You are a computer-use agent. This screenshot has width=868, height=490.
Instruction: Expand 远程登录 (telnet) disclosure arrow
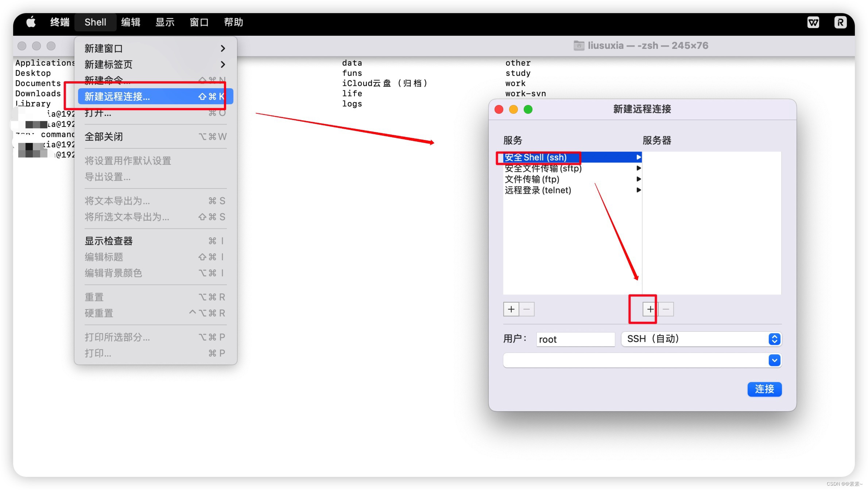[639, 190]
